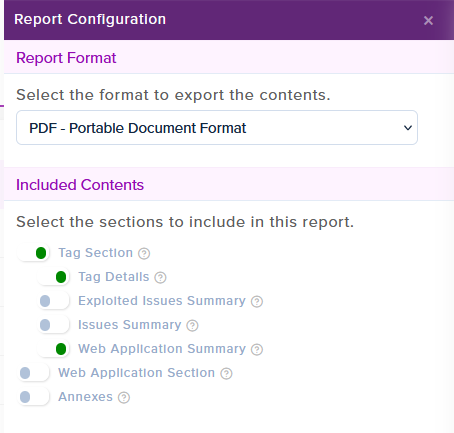Image resolution: width=454 pixels, height=433 pixels.
Task: Turn off the Tag Details switch
Action: [53, 277]
